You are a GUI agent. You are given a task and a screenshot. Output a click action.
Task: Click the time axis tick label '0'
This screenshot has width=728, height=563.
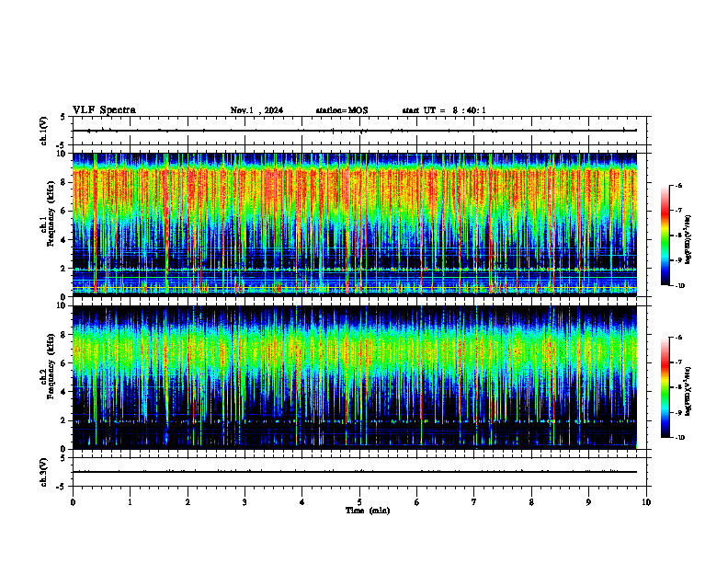click(x=73, y=502)
